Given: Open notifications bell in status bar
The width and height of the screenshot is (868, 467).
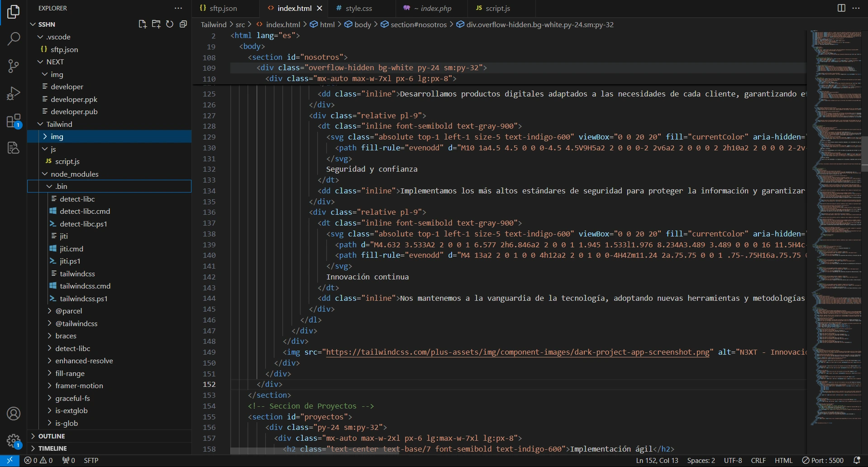Looking at the screenshot, I should [857, 460].
